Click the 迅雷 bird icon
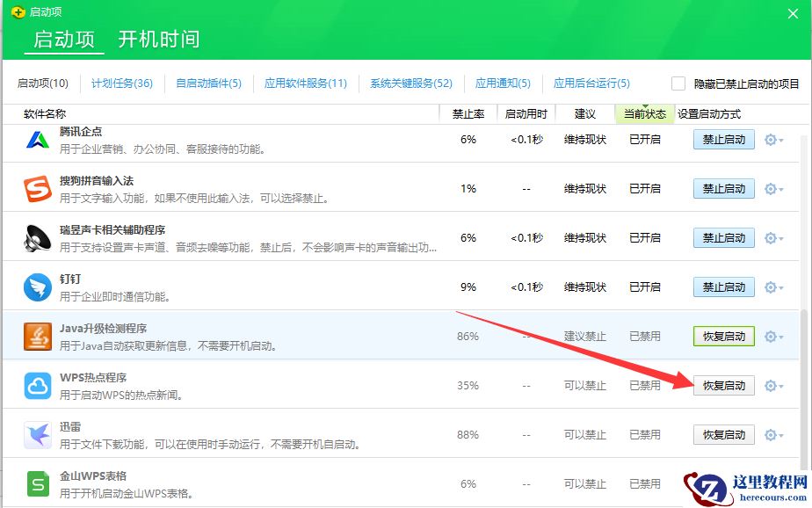Image resolution: width=812 pixels, height=508 pixels. pyautogui.click(x=37, y=434)
